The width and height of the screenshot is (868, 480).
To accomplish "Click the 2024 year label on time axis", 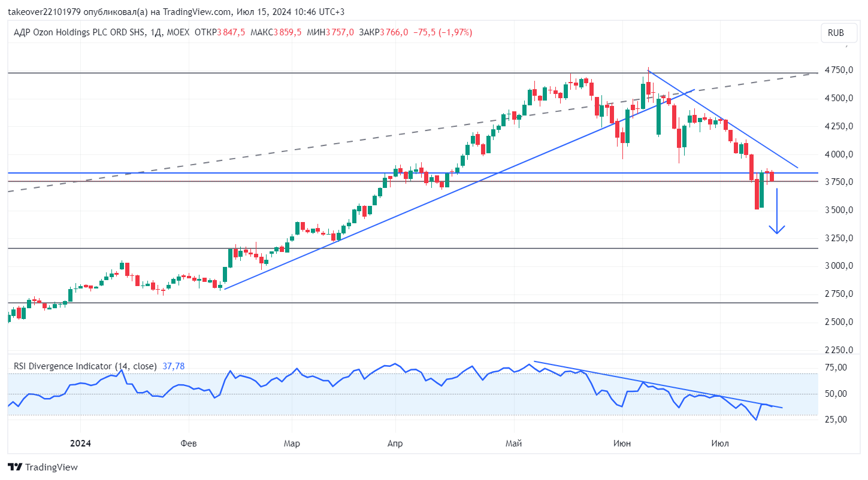I will pos(80,443).
